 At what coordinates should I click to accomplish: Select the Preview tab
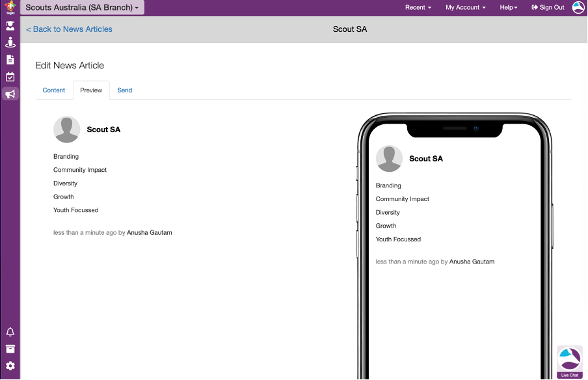point(91,90)
